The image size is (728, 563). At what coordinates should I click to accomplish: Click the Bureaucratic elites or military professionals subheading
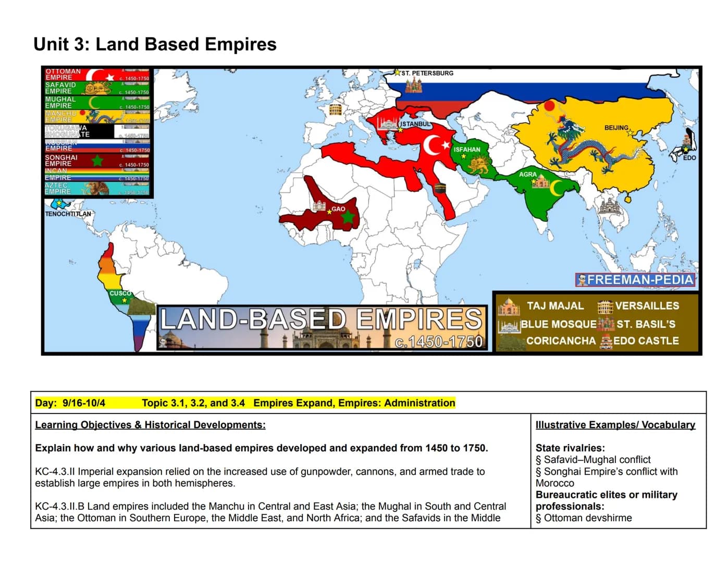(x=607, y=500)
